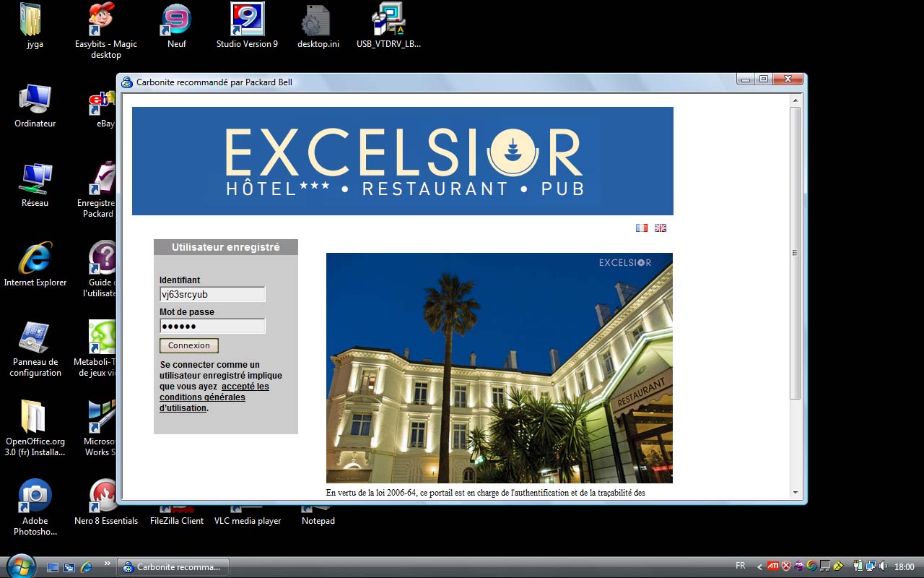This screenshot has width=924, height=578.
Task: Click the VLC media player desktop label
Action: click(248, 521)
